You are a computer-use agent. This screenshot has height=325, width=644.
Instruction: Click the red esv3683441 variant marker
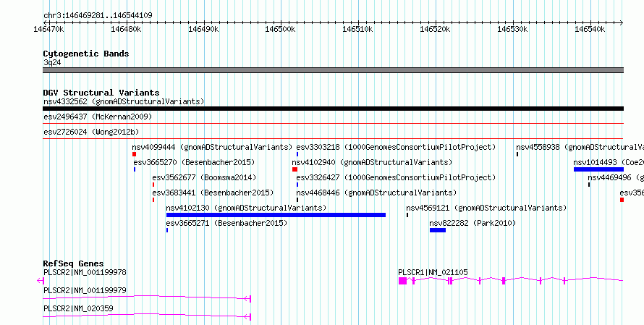click(x=153, y=200)
